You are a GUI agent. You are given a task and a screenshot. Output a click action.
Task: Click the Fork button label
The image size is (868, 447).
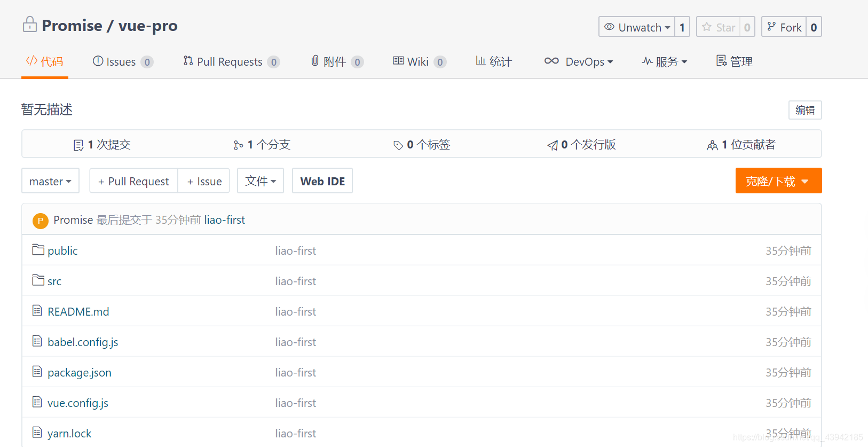coord(791,27)
